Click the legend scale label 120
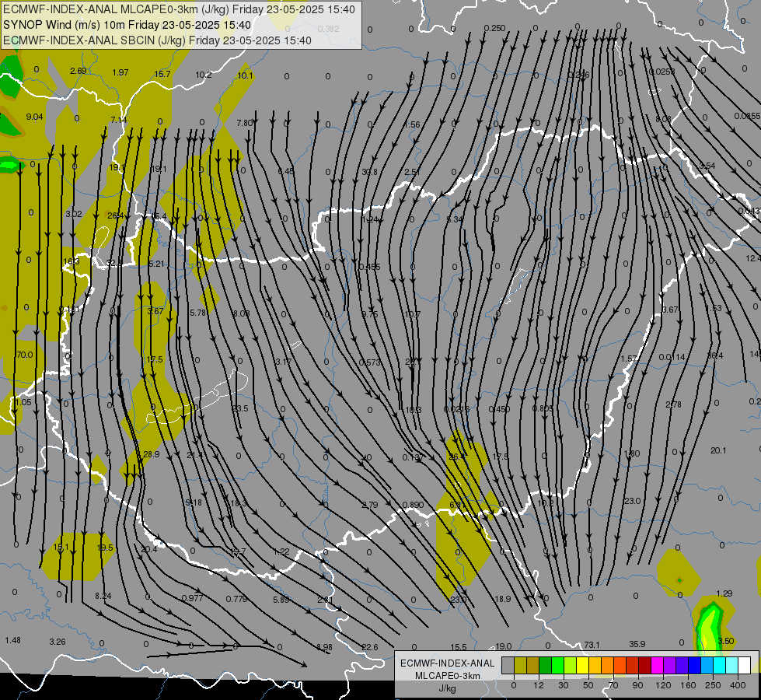 (663, 685)
